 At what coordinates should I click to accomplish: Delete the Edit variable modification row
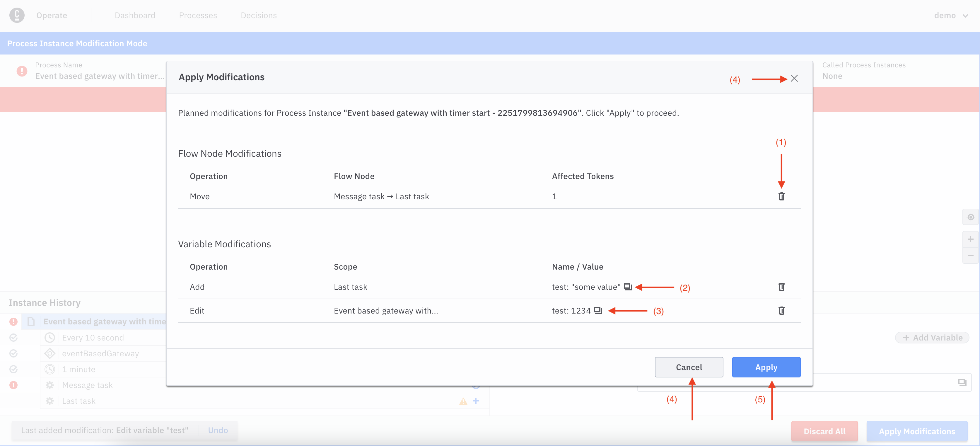[x=781, y=311]
